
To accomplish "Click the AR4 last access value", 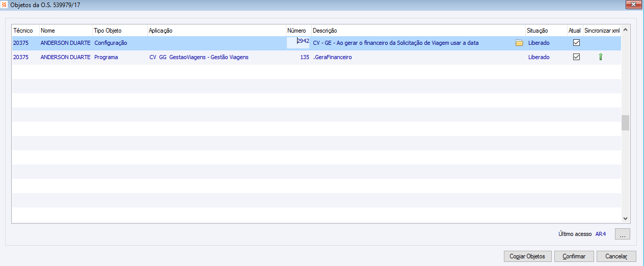I will [601, 234].
